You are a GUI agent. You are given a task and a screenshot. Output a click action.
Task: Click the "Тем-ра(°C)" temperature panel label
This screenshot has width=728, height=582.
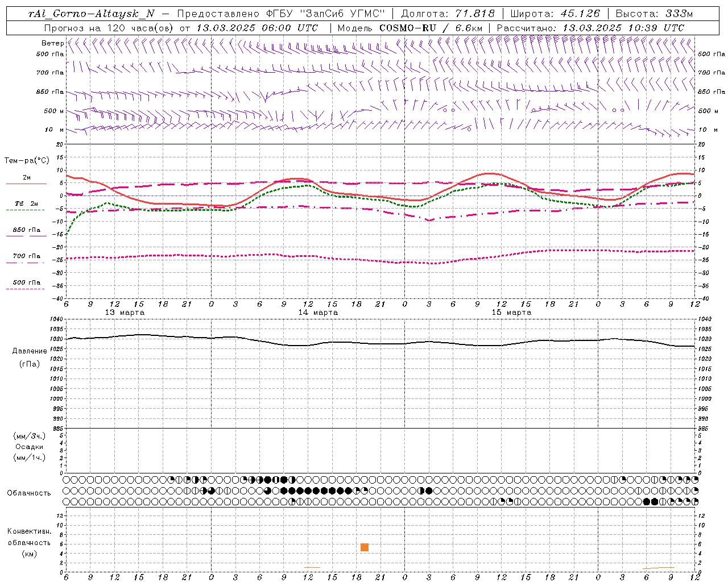(x=27, y=161)
